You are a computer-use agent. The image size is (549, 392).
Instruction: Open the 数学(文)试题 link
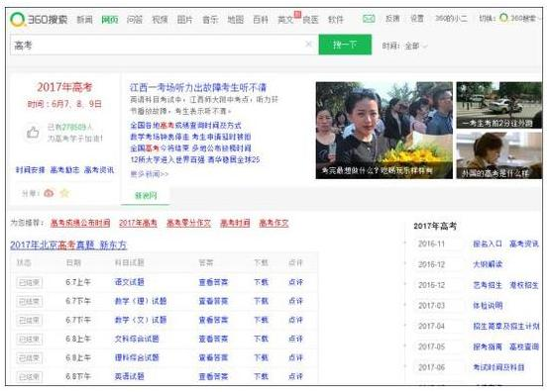(141, 320)
